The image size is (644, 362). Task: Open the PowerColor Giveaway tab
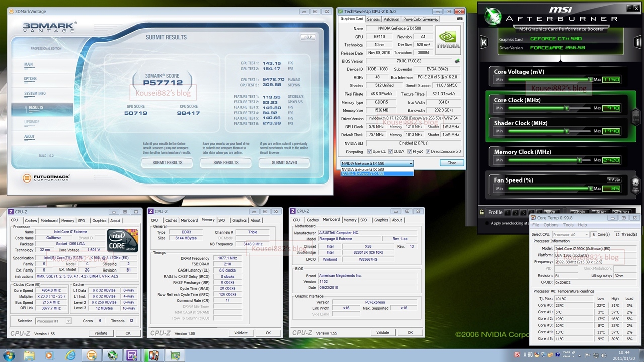421,19
